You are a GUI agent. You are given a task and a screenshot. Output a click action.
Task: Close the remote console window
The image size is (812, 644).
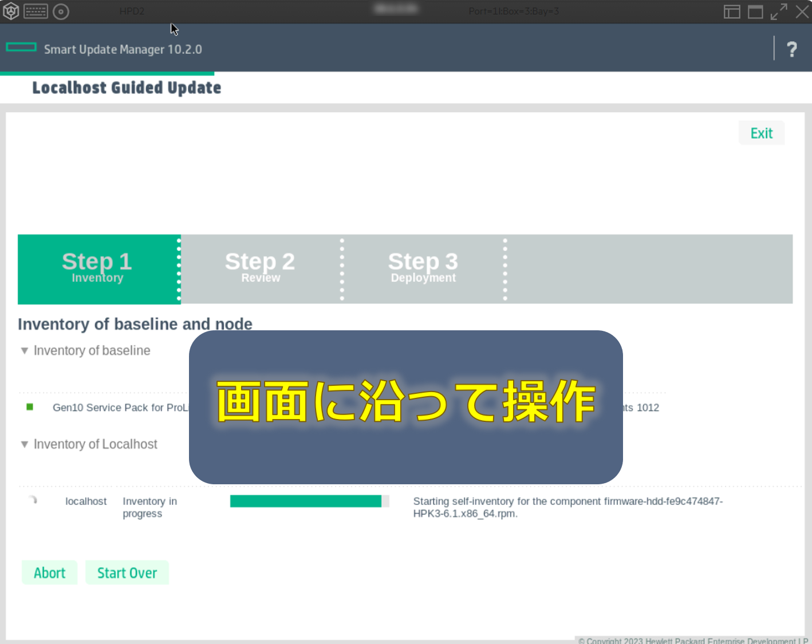[x=802, y=11]
